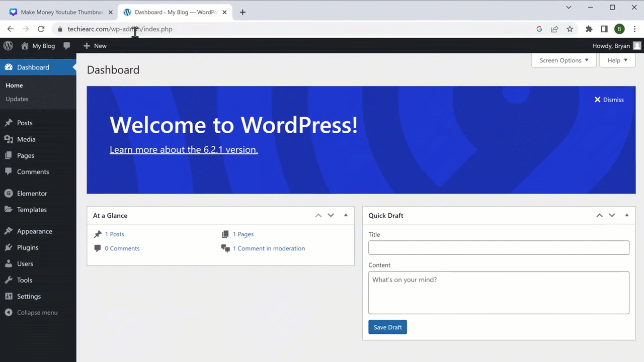Click the Templates folder icon in sidebar
Image resolution: width=644 pixels, height=362 pixels.
[9, 210]
